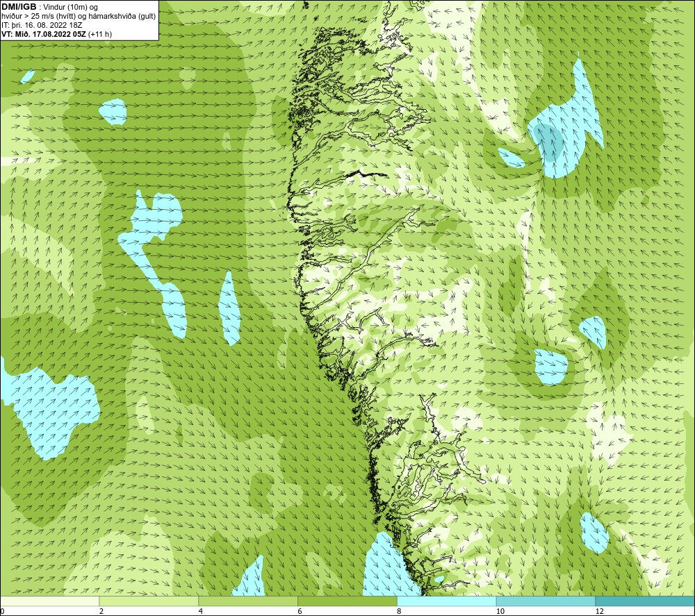Click the legend scale label '12'
This screenshot has width=695, height=616.
coord(600,611)
